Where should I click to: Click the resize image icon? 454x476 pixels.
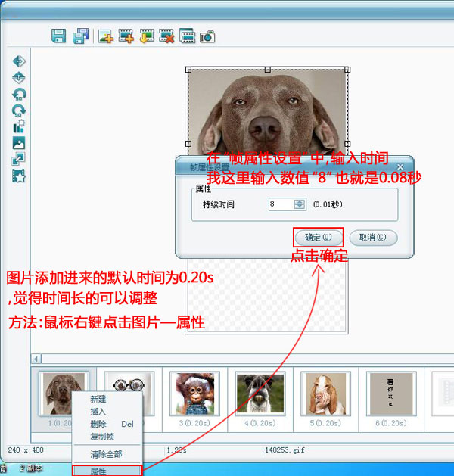coord(18,159)
